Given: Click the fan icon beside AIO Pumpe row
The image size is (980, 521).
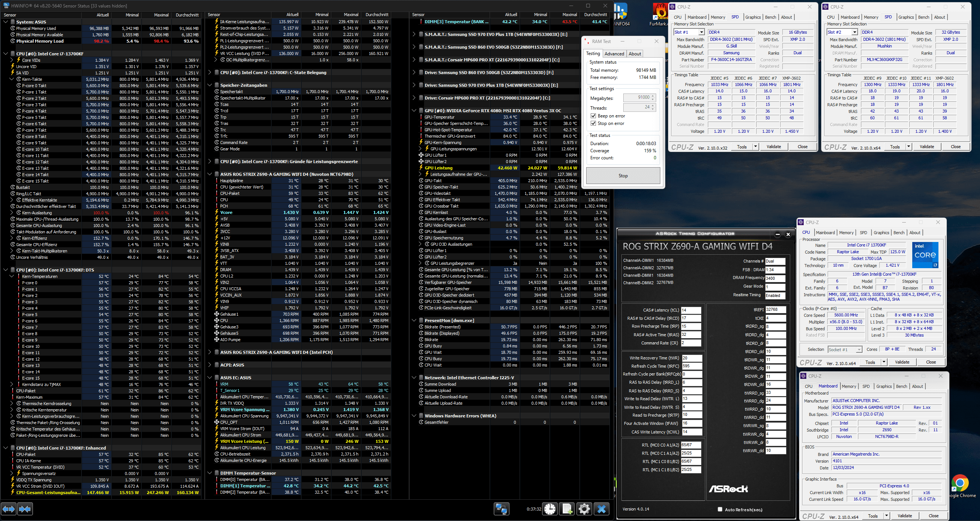Looking at the screenshot, I should coord(216,340).
